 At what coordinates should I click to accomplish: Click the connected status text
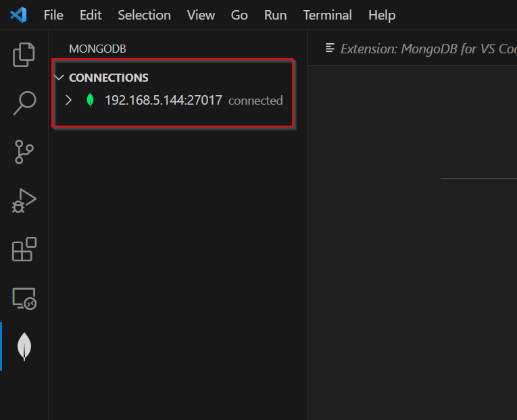tap(255, 101)
